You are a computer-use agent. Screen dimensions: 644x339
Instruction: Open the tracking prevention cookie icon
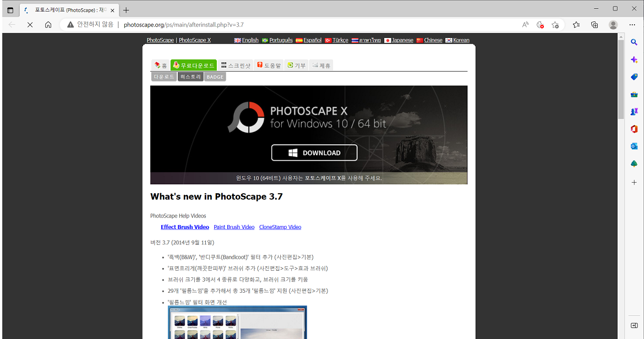pos(540,25)
